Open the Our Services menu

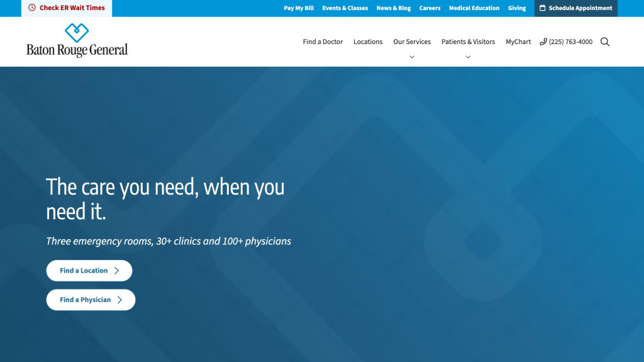pos(412,42)
